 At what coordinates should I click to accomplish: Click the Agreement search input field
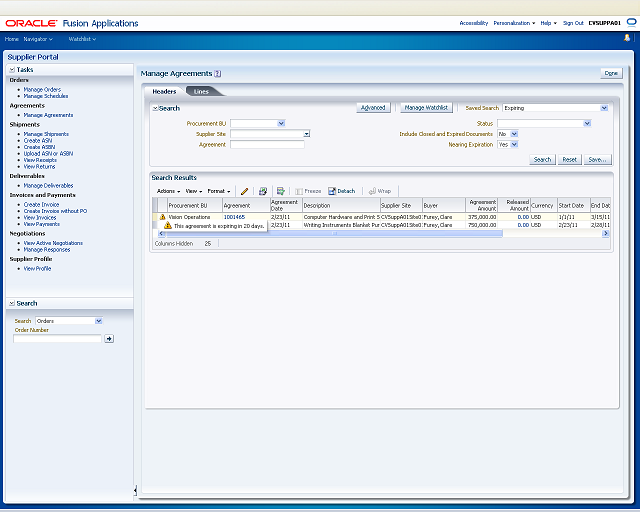pyautogui.click(x=267, y=145)
